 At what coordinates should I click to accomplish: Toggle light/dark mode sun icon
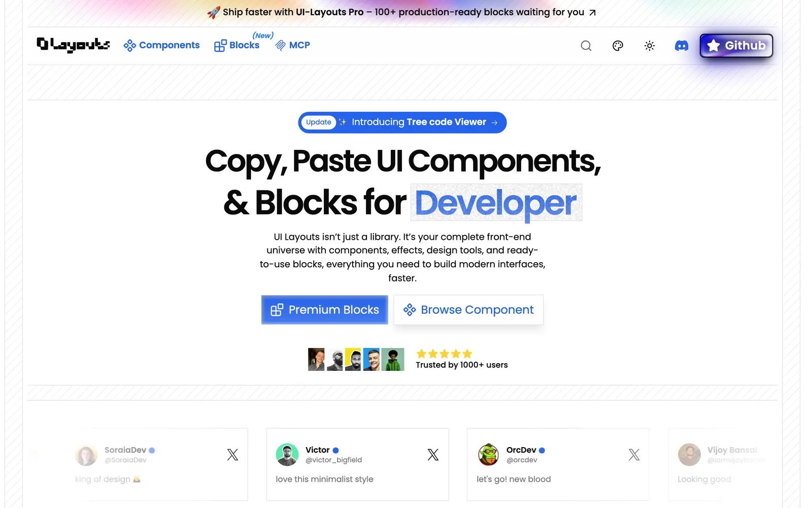(x=650, y=46)
